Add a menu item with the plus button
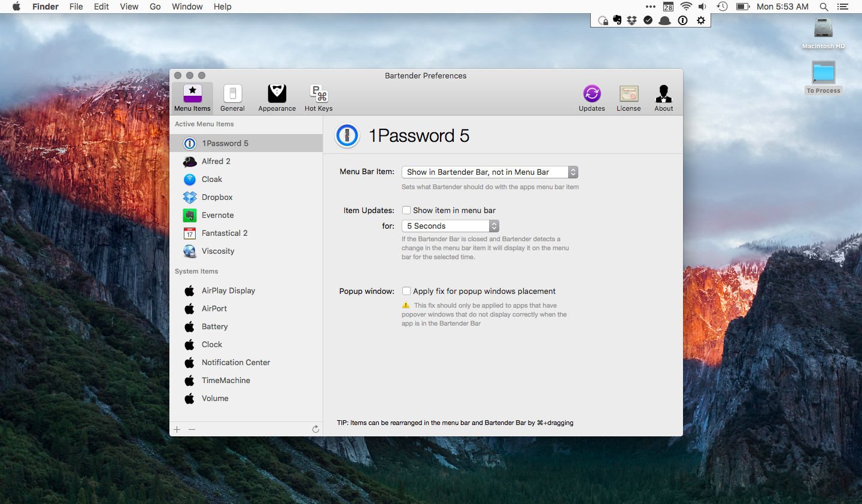Screen dimensions: 862x504 pyautogui.click(x=177, y=429)
